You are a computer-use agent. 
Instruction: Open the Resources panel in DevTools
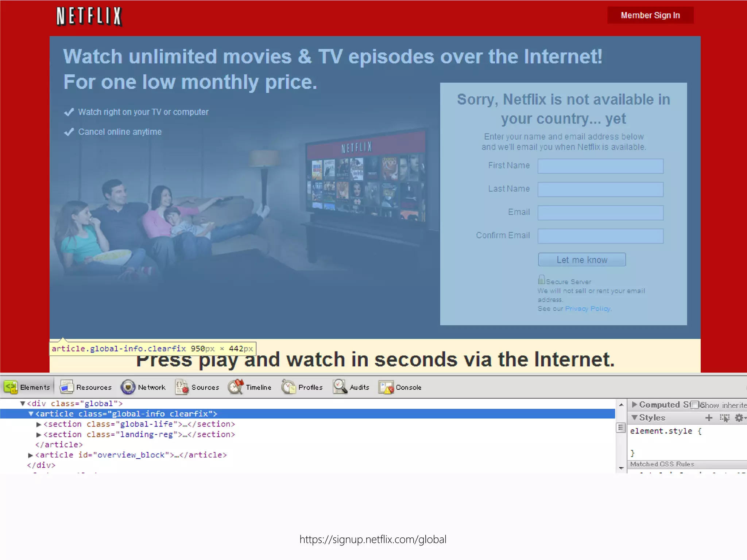[86, 387]
